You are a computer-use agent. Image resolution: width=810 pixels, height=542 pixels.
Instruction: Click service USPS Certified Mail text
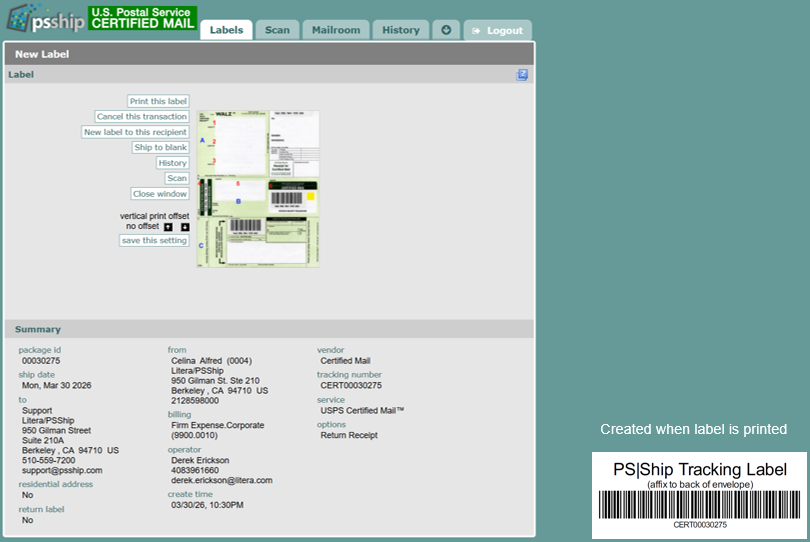pyautogui.click(x=362, y=410)
